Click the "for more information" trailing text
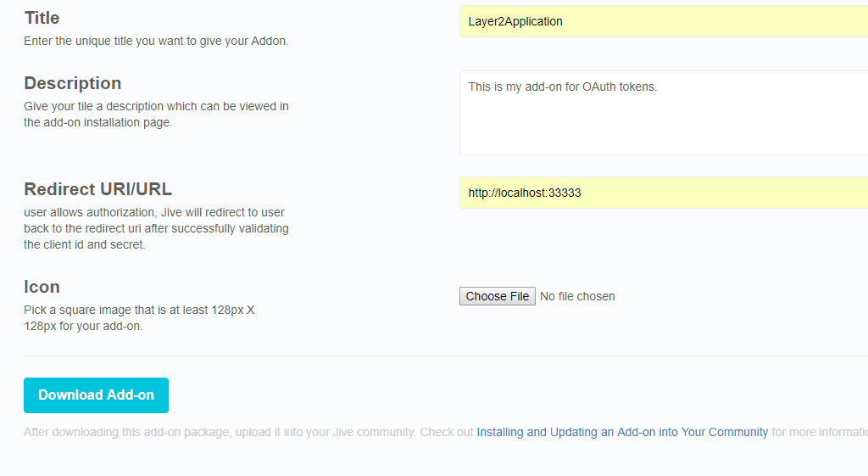 pyautogui.click(x=819, y=432)
